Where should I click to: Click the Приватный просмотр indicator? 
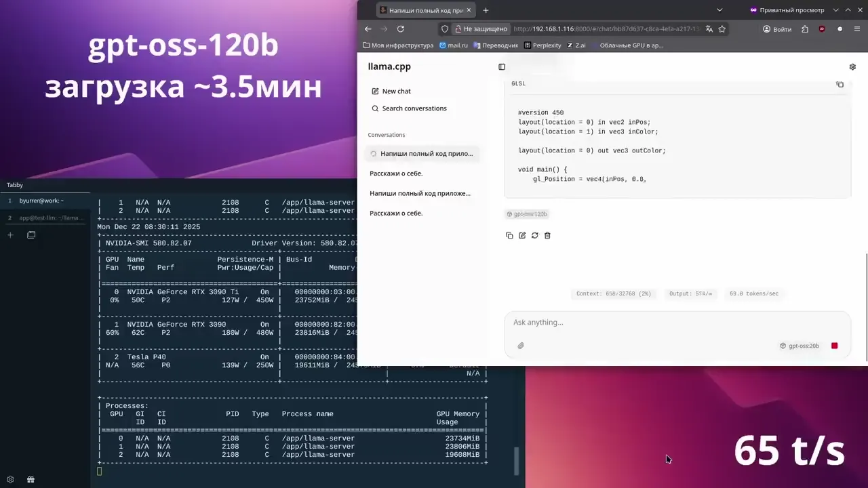tap(787, 10)
